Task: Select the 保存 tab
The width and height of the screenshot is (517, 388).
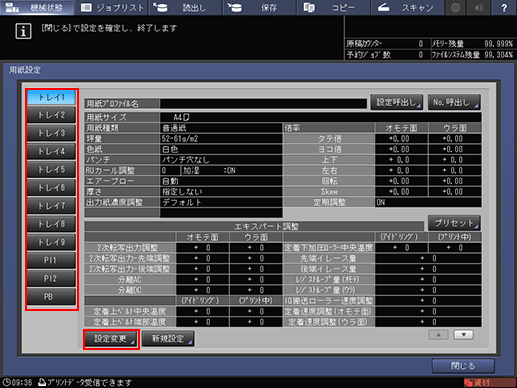Action: click(259, 7)
